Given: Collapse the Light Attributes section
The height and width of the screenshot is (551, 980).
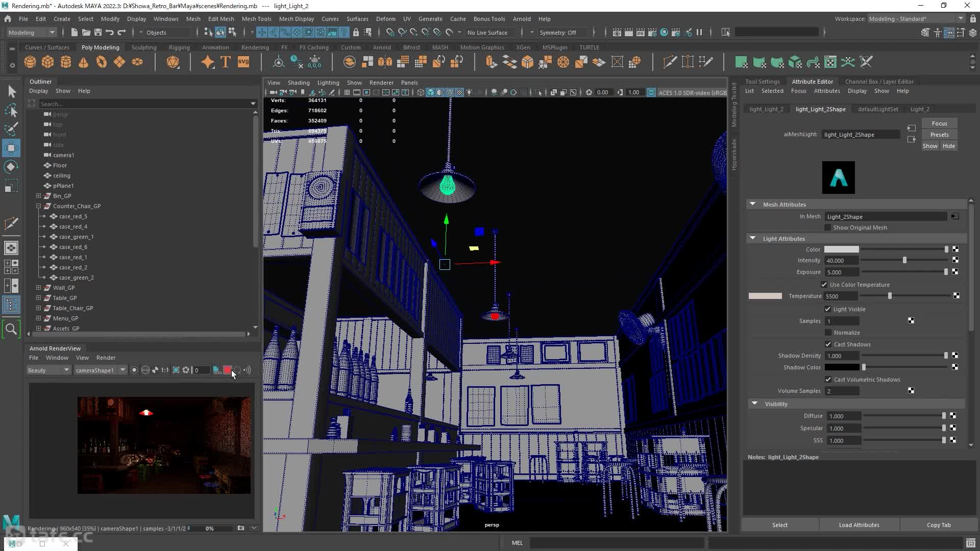Looking at the screenshot, I should tap(752, 238).
